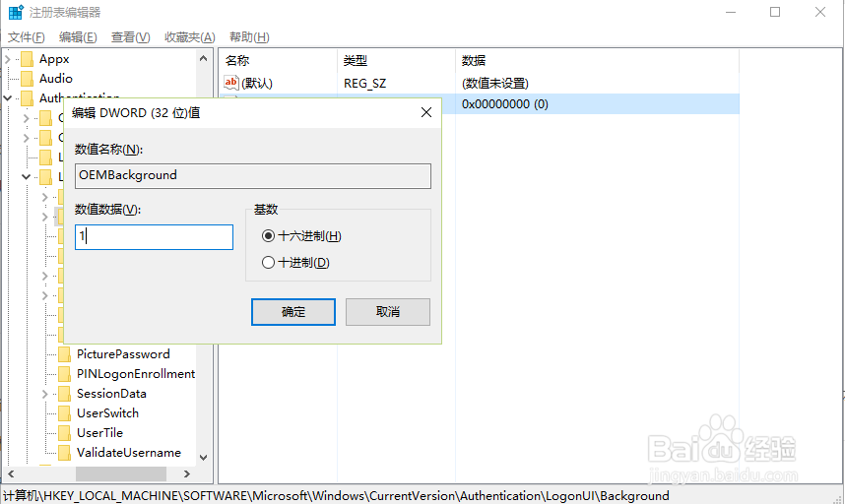Image resolution: width=845 pixels, height=504 pixels.
Task: Click the REG_SZ type cell
Action: tap(364, 84)
